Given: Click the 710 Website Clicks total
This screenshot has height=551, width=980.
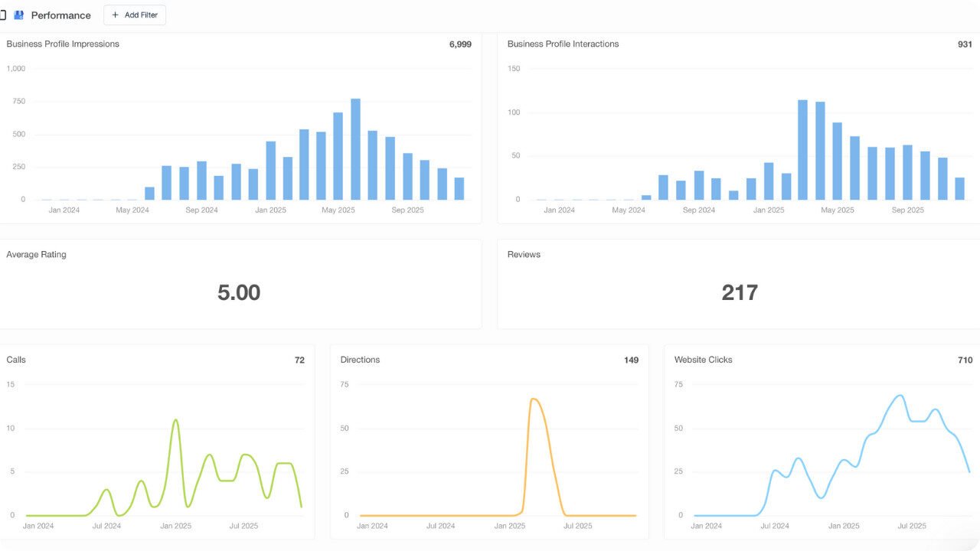Looking at the screenshot, I should [x=965, y=360].
